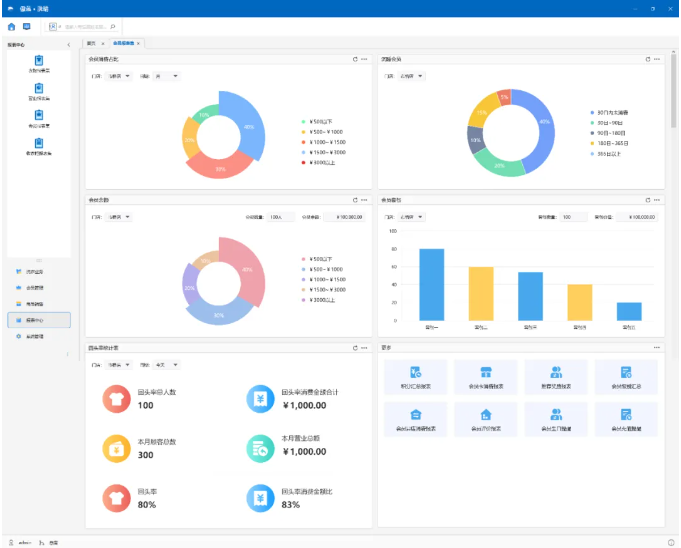Click the monitor icon beside the home icon

(26, 27)
